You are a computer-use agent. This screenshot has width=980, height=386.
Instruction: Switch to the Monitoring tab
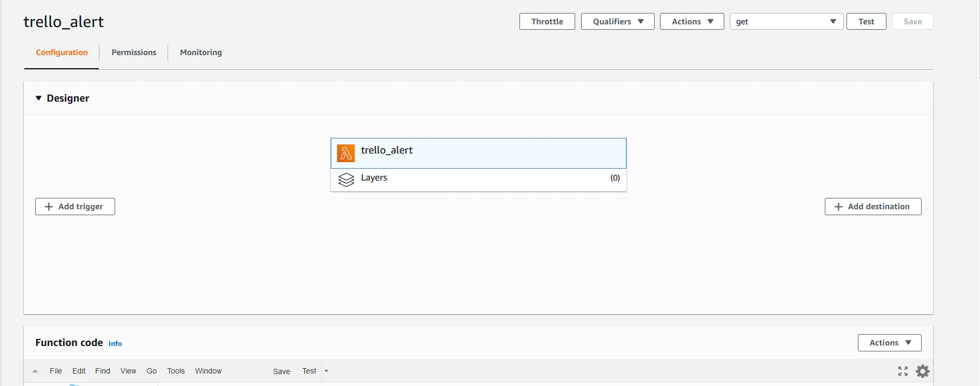[x=201, y=52]
